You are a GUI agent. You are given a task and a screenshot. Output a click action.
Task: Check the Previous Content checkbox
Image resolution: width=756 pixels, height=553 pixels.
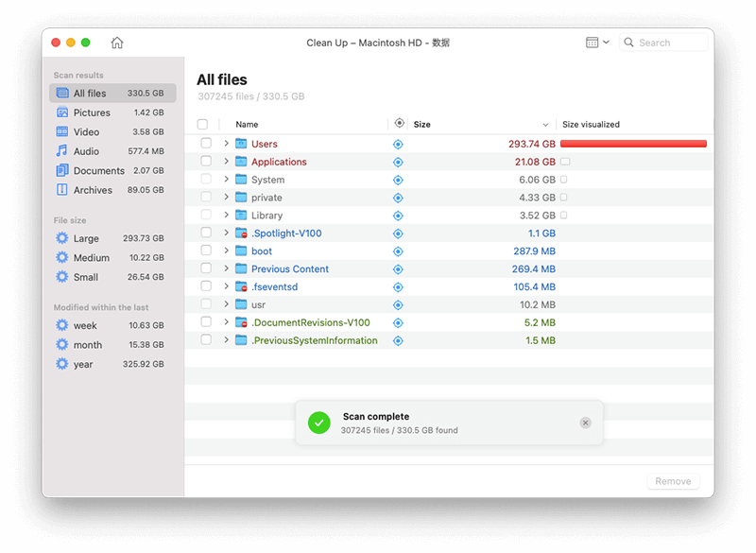(x=206, y=268)
